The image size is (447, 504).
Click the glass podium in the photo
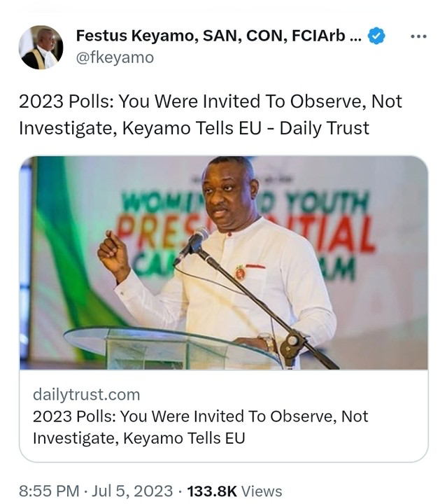(161, 346)
